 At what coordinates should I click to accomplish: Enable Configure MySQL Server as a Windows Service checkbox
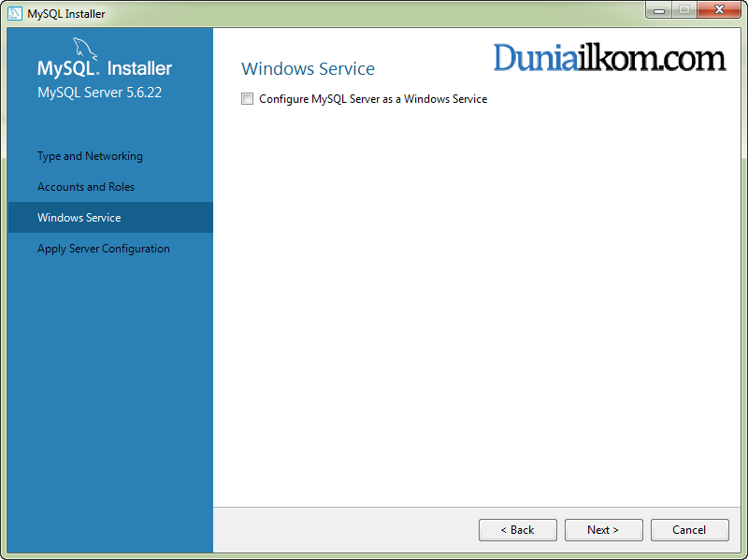coord(247,99)
